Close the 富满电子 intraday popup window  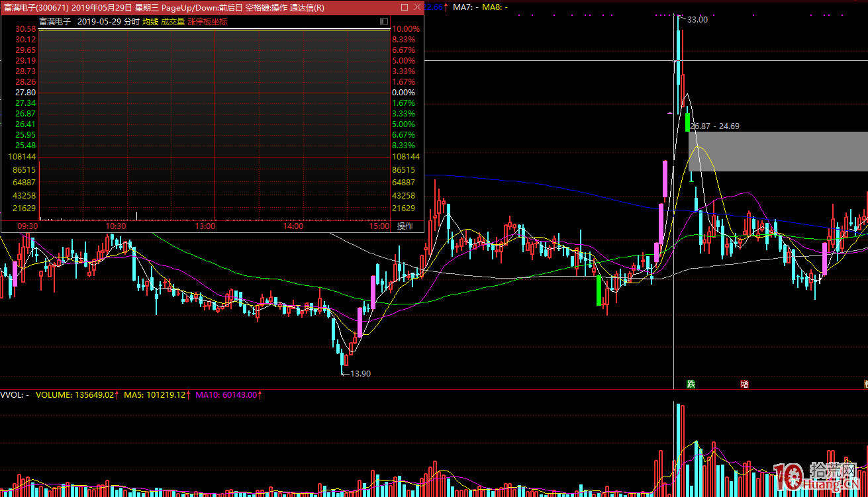coord(416,7)
